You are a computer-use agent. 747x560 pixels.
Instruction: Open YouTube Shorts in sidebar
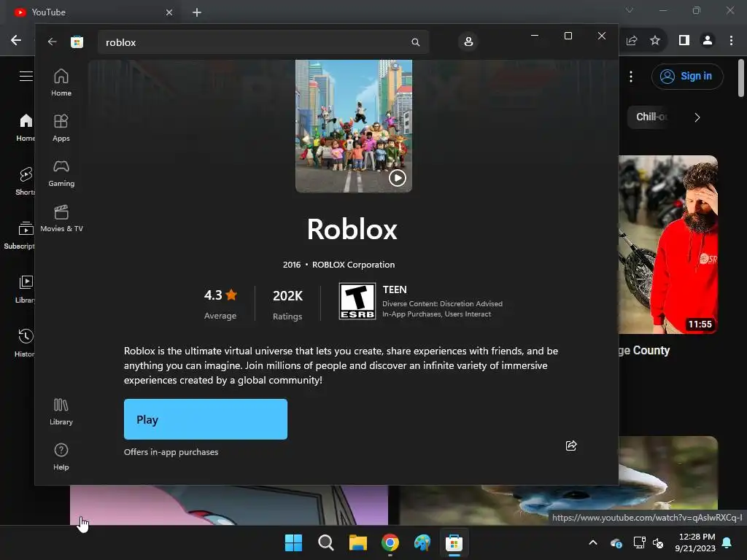click(x=25, y=181)
